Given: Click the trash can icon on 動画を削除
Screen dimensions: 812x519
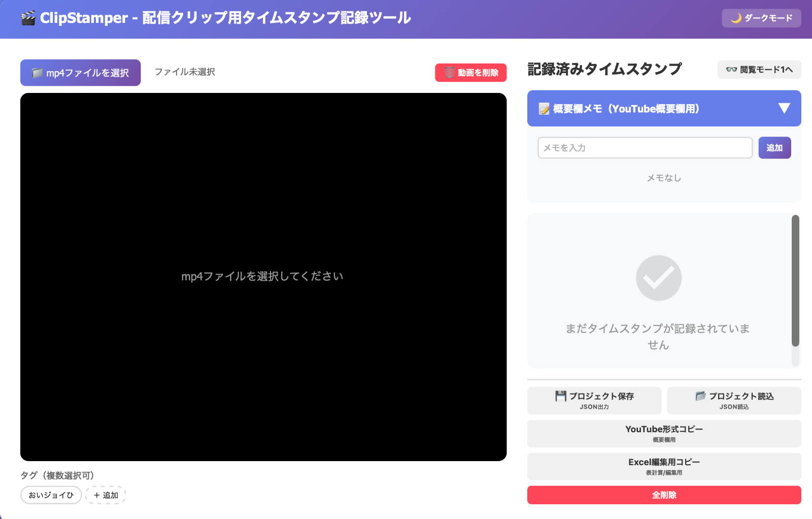Looking at the screenshot, I should (449, 73).
